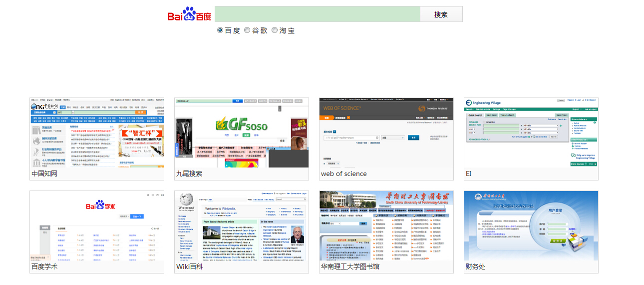Open the Web of Science thumbnail

click(x=386, y=132)
